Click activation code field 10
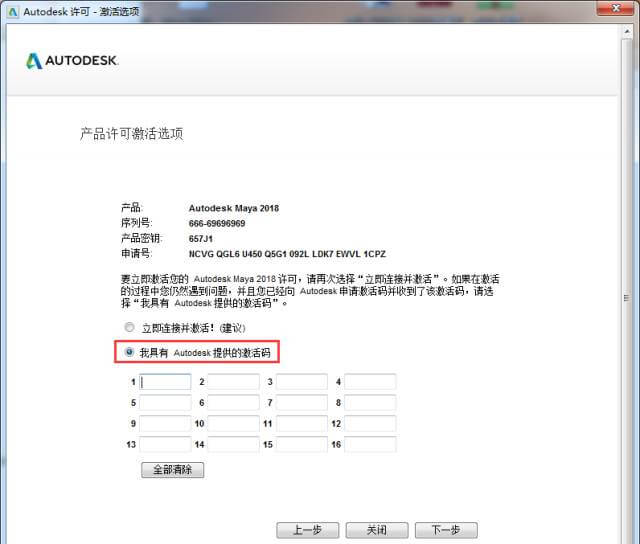This screenshot has width=640, height=544. coord(233,423)
